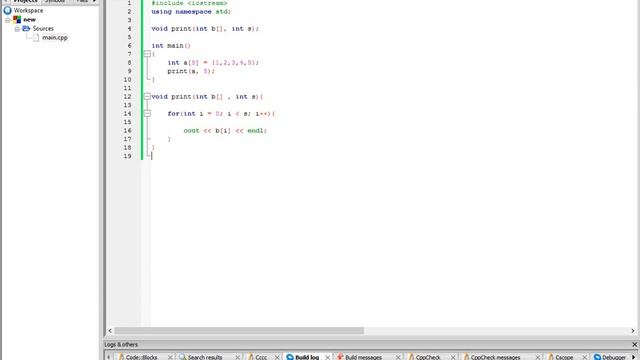Screen dimensions: 640x360
Task: Click the Build log tab icon
Action: click(290, 357)
